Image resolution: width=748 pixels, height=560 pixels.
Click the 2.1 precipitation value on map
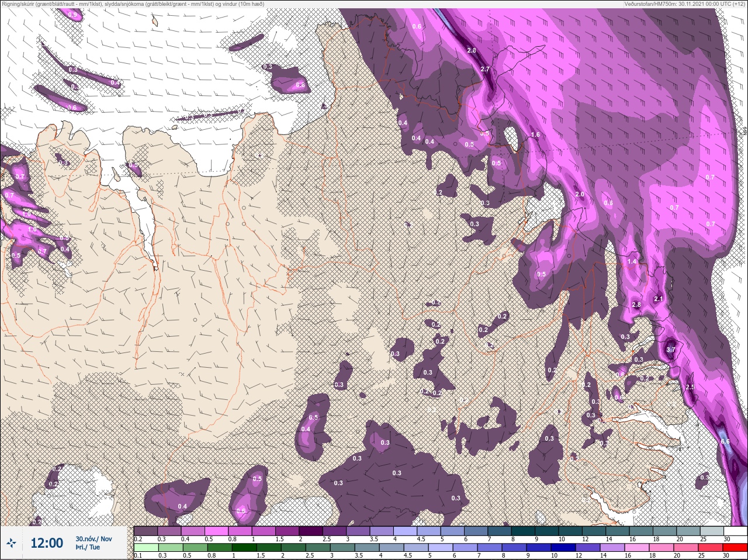pyautogui.click(x=659, y=299)
